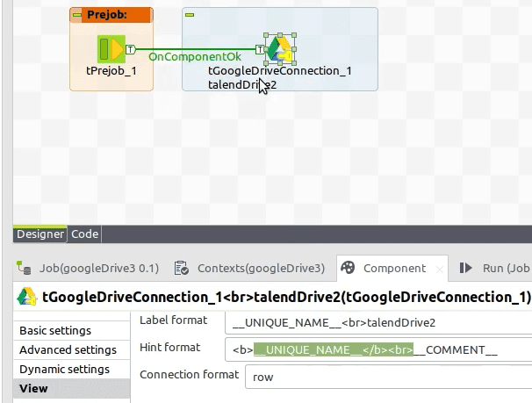Image resolution: width=532 pixels, height=403 pixels.
Task: Click the trigger T marker near Drive icon
Action: pyautogui.click(x=260, y=49)
